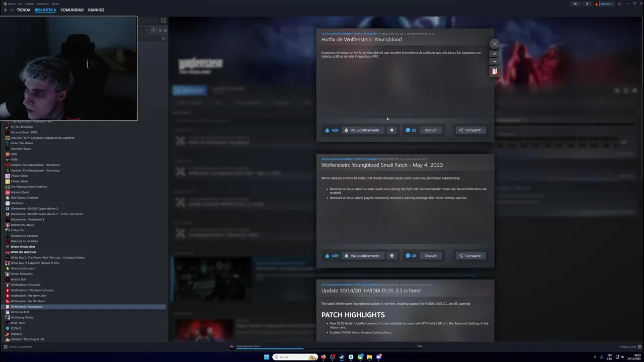This screenshot has width=644, height=362.
Task: Click the Wolfenstein W game icon beside overlay
Action: click(x=495, y=71)
